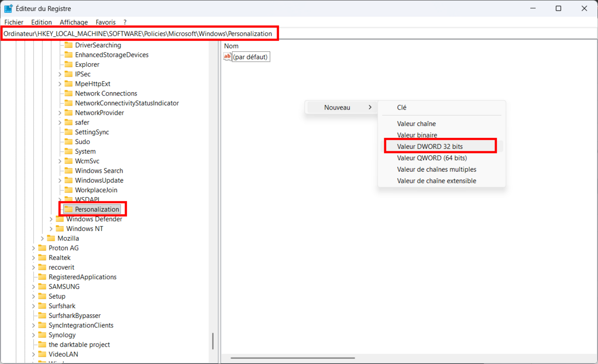The height and width of the screenshot is (364, 598).
Task: Click the SettingSync folder icon
Action: [x=68, y=132]
